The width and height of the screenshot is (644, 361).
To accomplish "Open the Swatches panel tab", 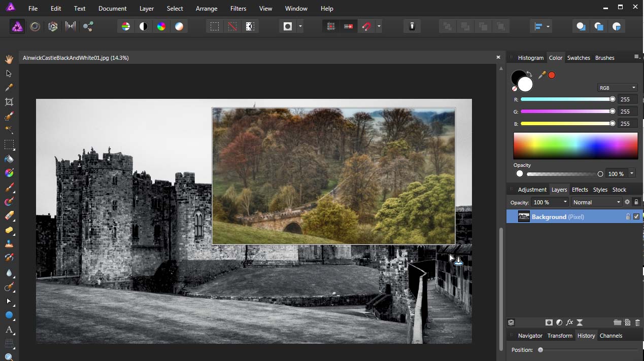I will 578,58.
